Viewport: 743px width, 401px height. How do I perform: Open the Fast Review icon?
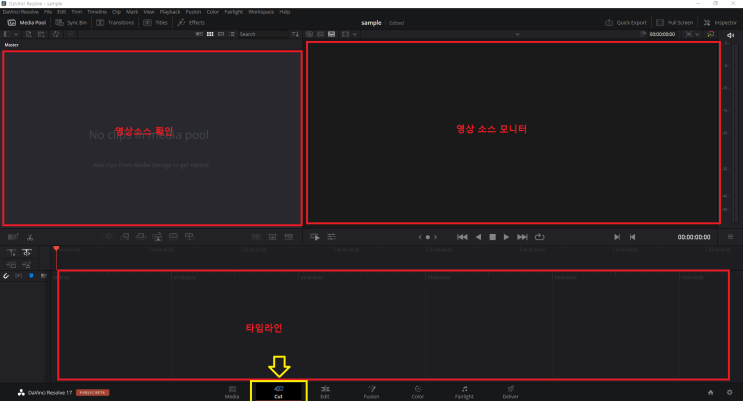click(315, 237)
